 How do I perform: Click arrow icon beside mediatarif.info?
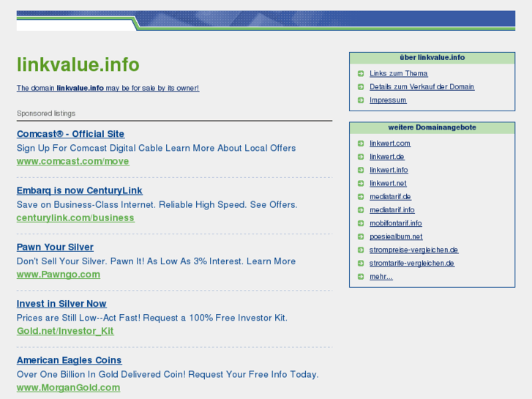coord(361,210)
